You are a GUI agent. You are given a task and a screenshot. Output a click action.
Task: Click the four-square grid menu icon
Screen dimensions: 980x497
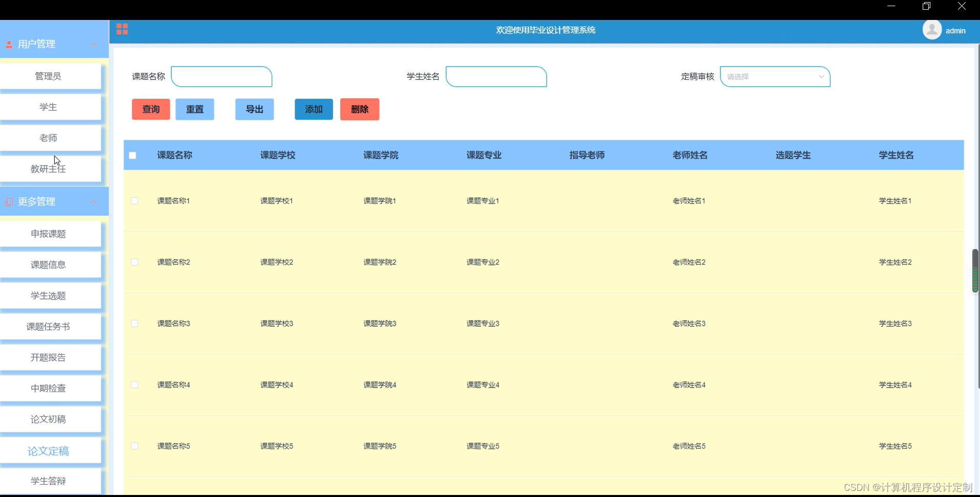[x=122, y=29]
